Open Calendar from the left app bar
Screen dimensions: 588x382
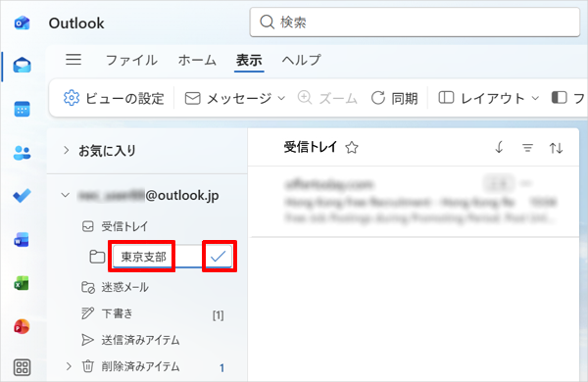23,109
